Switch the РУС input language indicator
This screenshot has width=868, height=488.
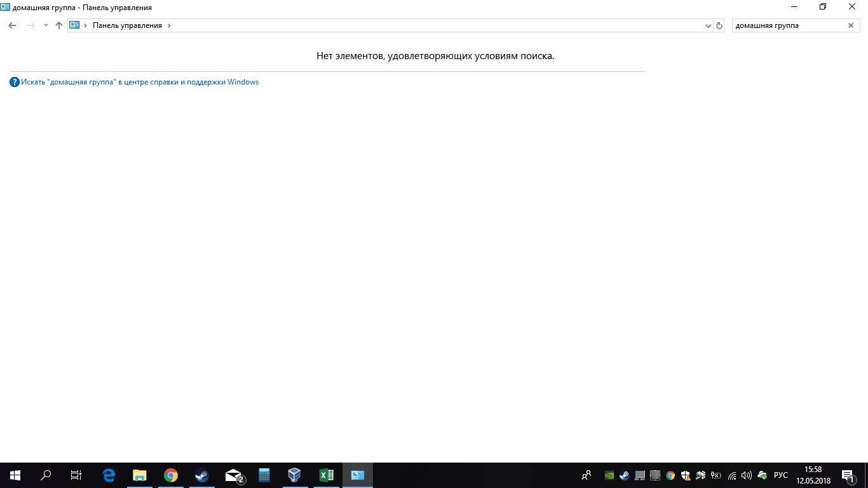(x=781, y=475)
